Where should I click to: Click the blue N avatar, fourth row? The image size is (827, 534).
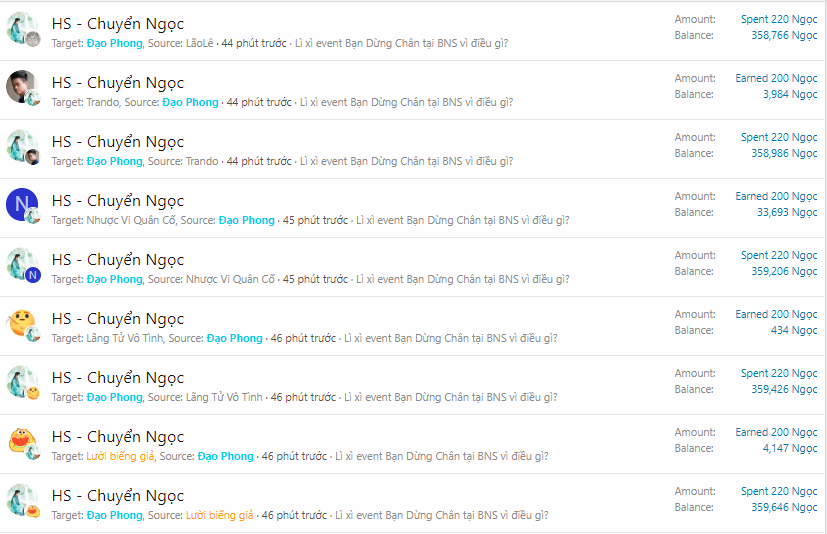pyautogui.click(x=22, y=205)
